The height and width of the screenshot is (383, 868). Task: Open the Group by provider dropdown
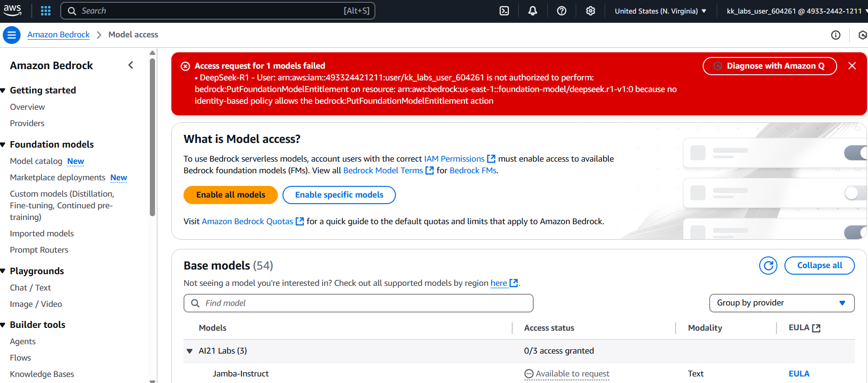782,303
